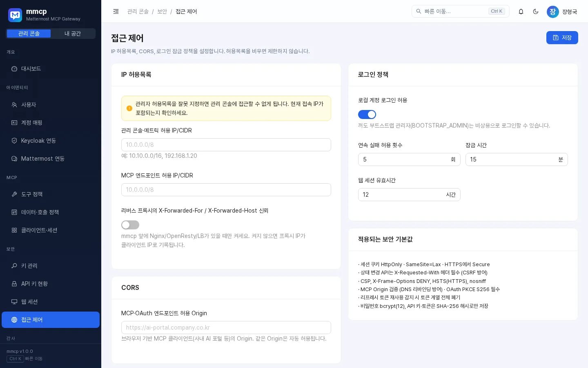
Task: Toggle 로컬 계정 로그인 허용 switch
Action: click(x=367, y=114)
